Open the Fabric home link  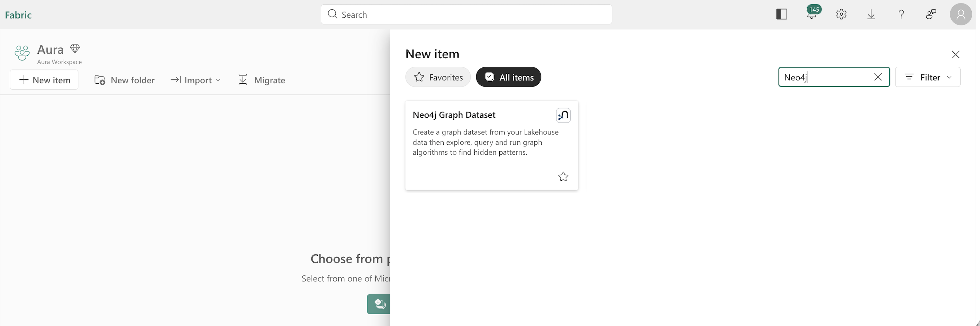point(18,15)
